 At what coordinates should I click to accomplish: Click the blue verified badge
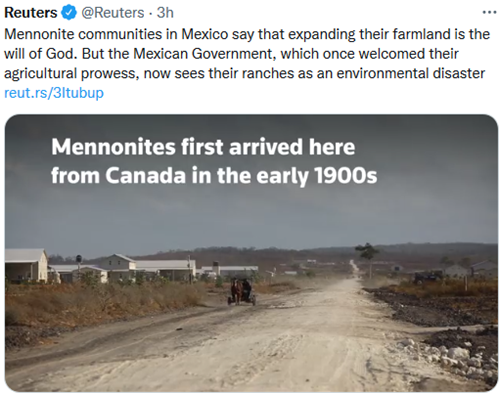point(69,13)
